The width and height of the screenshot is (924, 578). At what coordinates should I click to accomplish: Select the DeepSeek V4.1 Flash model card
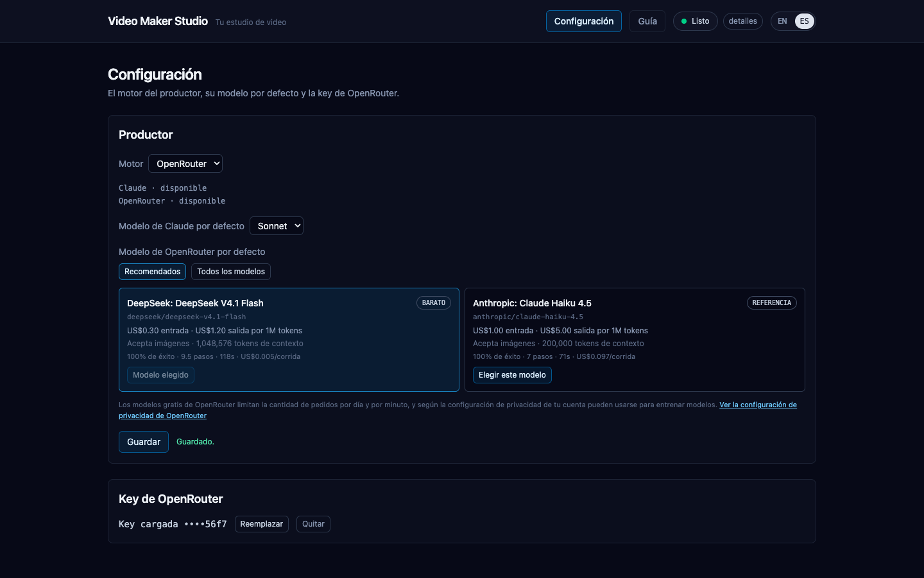click(x=289, y=340)
